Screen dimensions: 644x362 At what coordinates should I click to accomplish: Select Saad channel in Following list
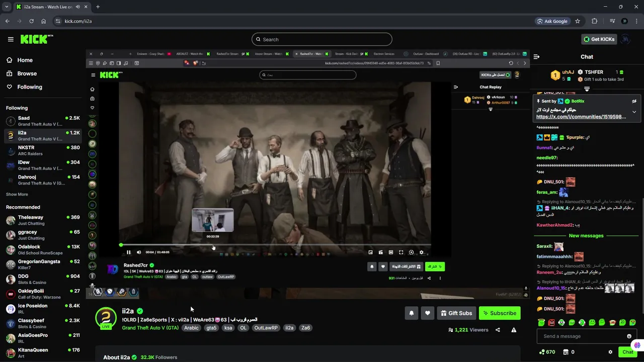coord(43,121)
